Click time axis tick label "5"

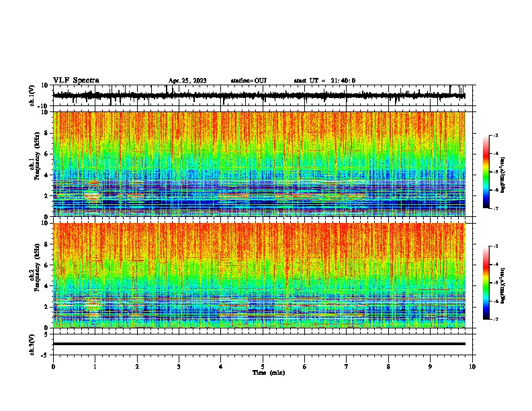263,366
